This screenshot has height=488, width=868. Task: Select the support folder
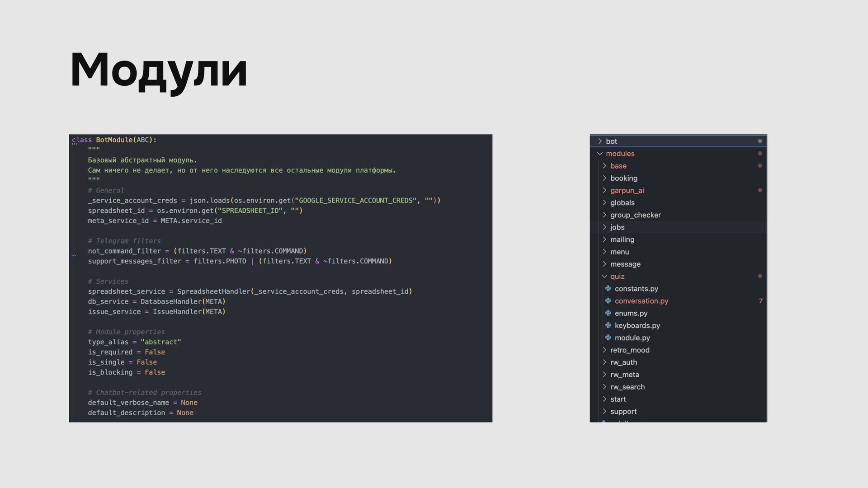(623, 412)
